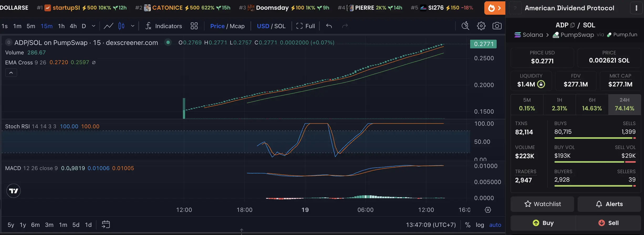Image resolution: width=644 pixels, height=235 pixels.
Task: Undo the last chart action
Action: (x=329, y=26)
